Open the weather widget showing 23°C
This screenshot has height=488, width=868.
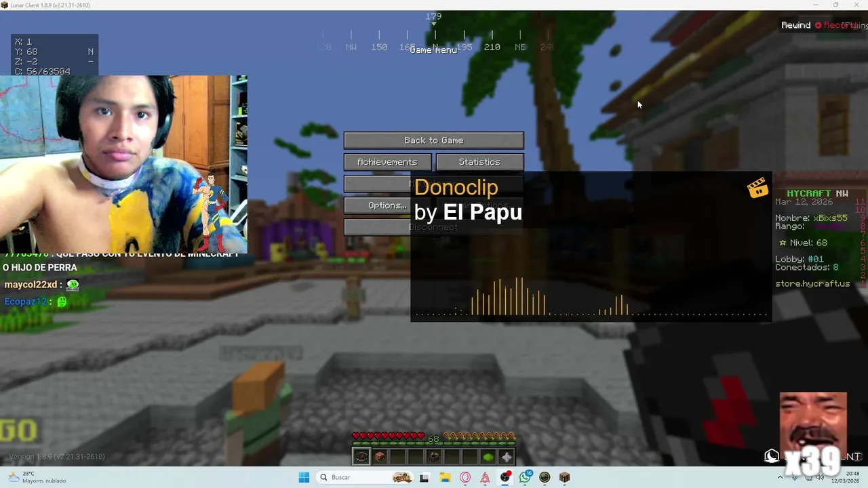pyautogui.click(x=37, y=477)
